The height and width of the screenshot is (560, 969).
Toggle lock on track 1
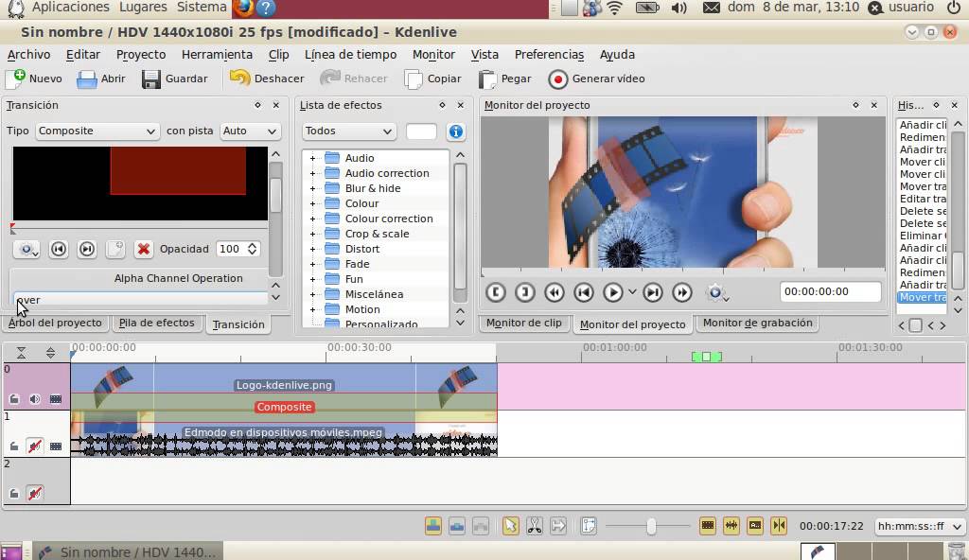point(14,446)
